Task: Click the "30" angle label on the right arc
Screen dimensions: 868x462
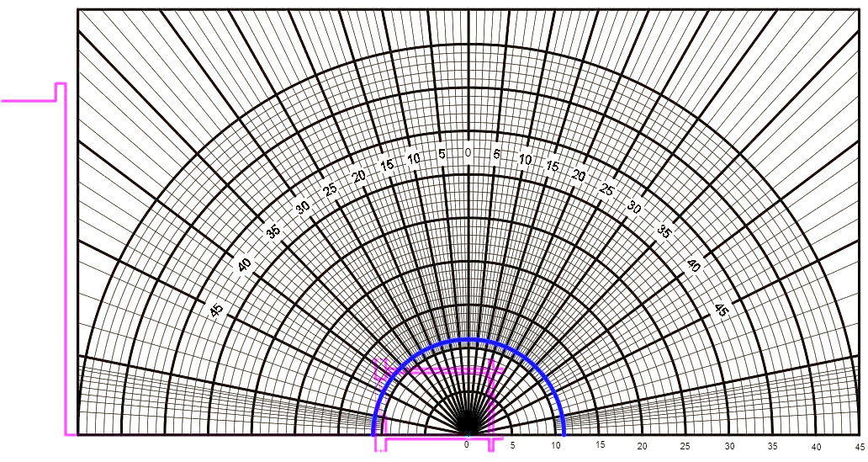Action: pos(634,209)
